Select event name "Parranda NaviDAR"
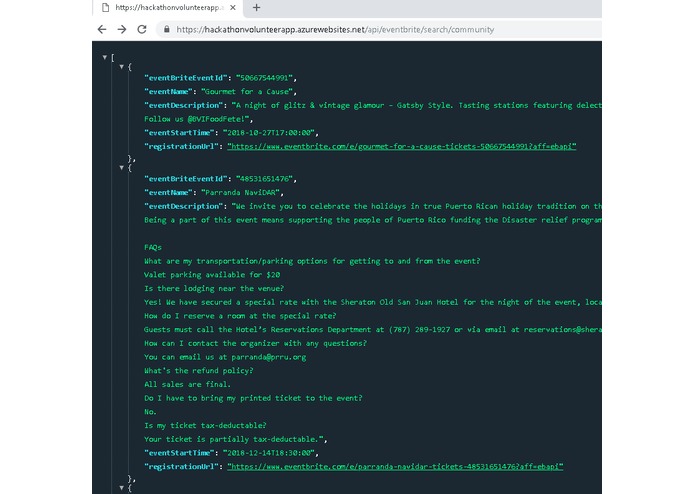Screen dimensions: 695x494 point(240,193)
